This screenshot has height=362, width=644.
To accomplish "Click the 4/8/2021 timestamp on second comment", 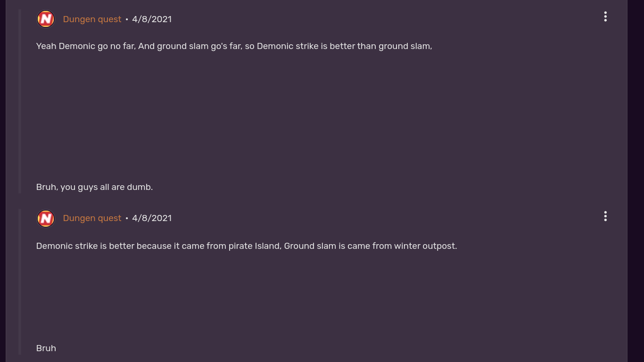I will pyautogui.click(x=151, y=218).
